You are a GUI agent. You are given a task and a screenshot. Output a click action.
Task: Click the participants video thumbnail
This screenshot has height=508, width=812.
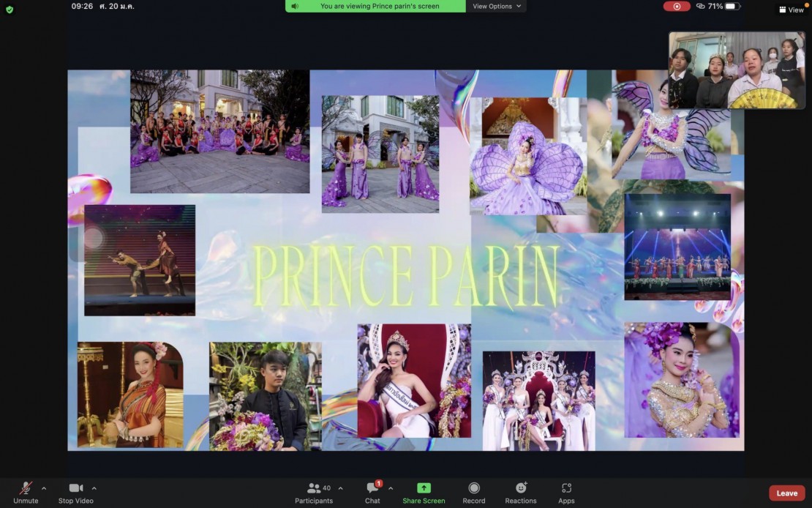click(737, 70)
